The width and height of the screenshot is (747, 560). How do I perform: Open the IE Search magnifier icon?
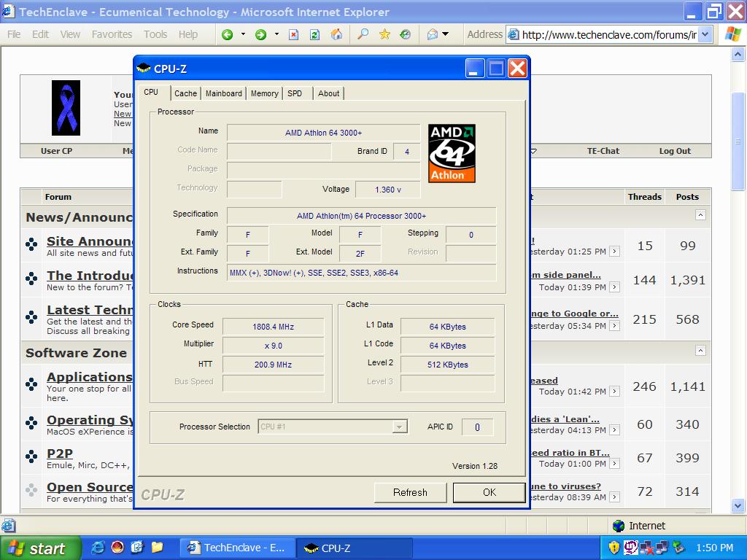point(363,34)
